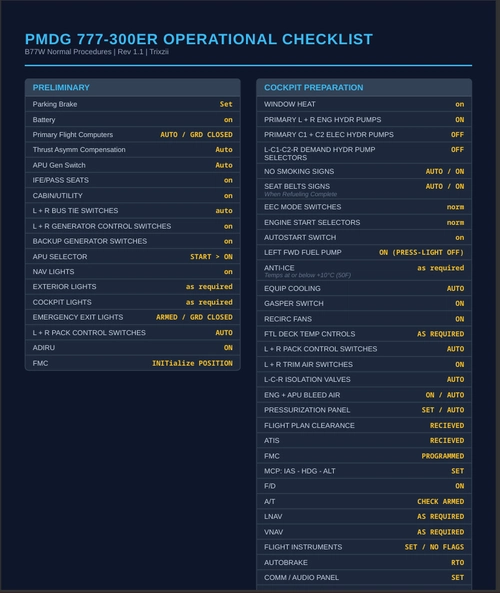The image size is (500, 593).
Task: Click the 'ATIS' label
Action: pyautogui.click(x=272, y=441)
